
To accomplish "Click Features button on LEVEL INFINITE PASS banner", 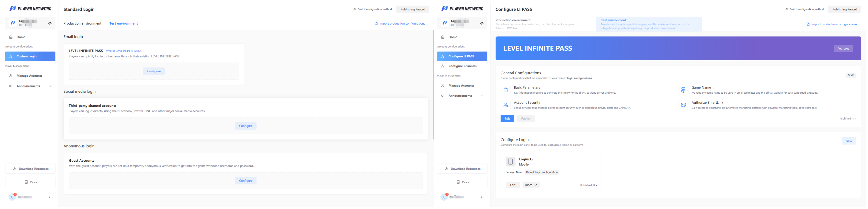I will pos(843,48).
